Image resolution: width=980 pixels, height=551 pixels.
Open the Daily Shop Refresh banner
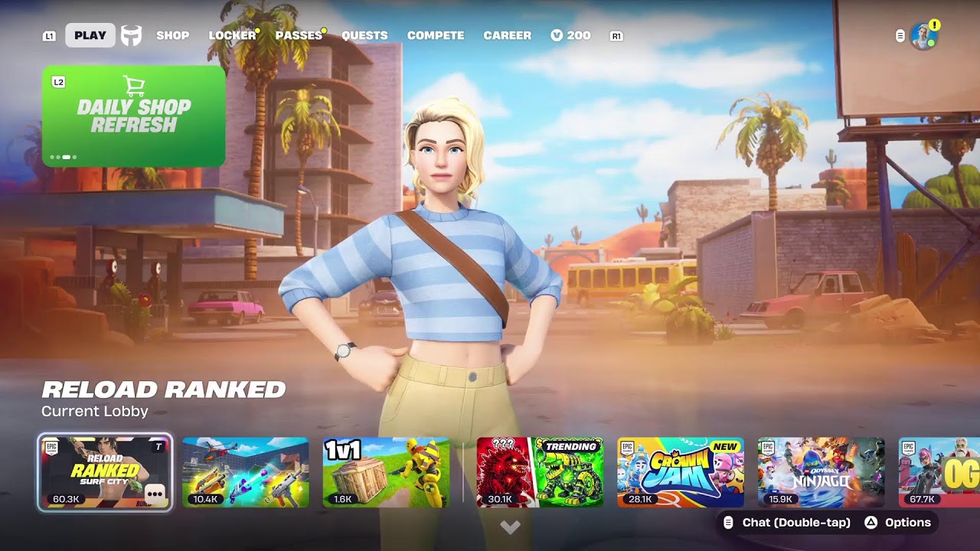tap(134, 116)
